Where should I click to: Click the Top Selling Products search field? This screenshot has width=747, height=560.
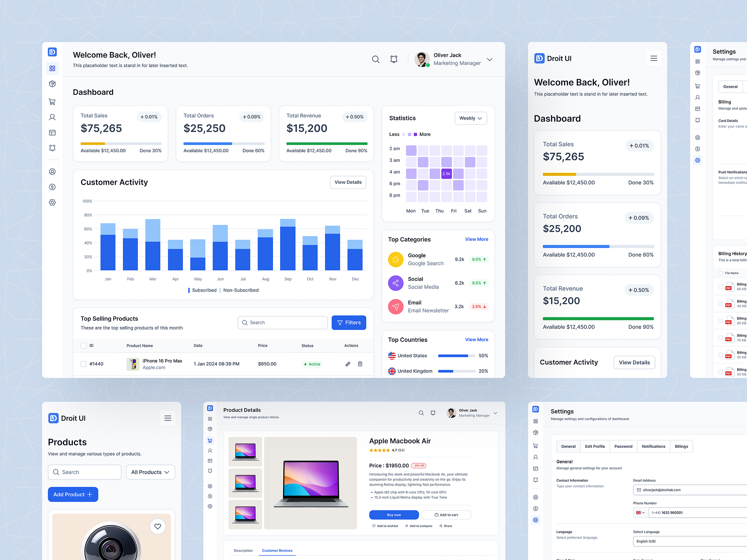tap(283, 323)
